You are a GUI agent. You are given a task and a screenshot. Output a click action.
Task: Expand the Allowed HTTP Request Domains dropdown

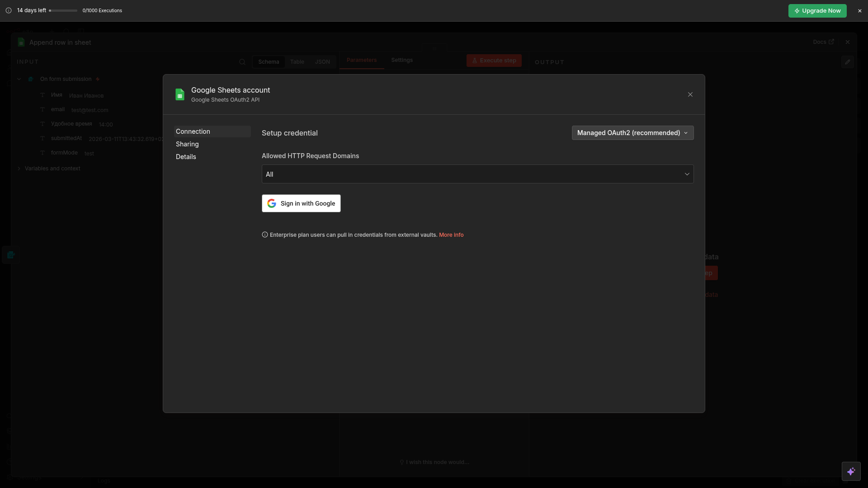[x=477, y=174]
